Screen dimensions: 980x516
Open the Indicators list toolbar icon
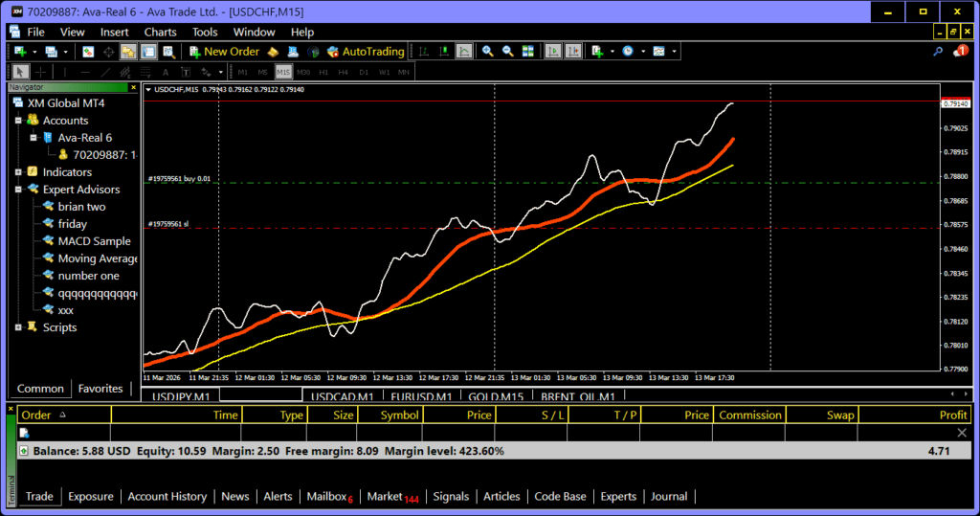pos(597,52)
